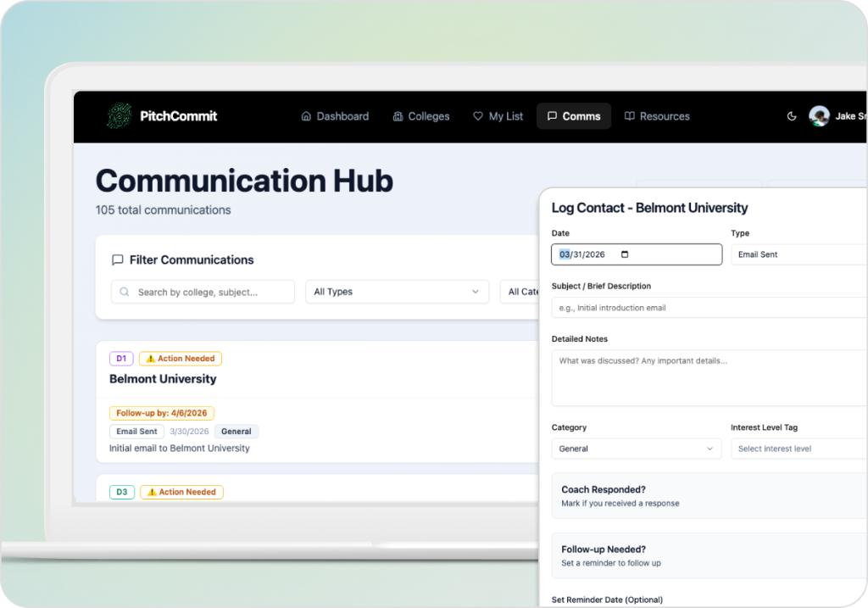Click the Comms chat bubble icon

coord(552,116)
